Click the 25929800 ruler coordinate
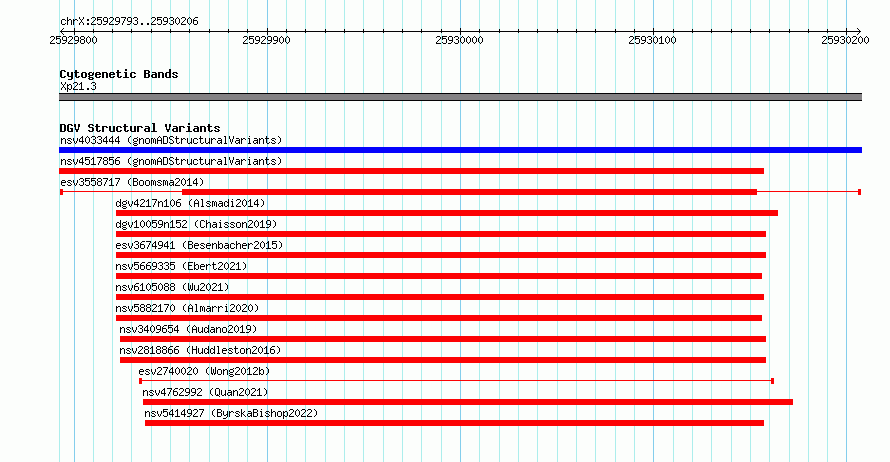The height and width of the screenshot is (462, 890). click(73, 40)
